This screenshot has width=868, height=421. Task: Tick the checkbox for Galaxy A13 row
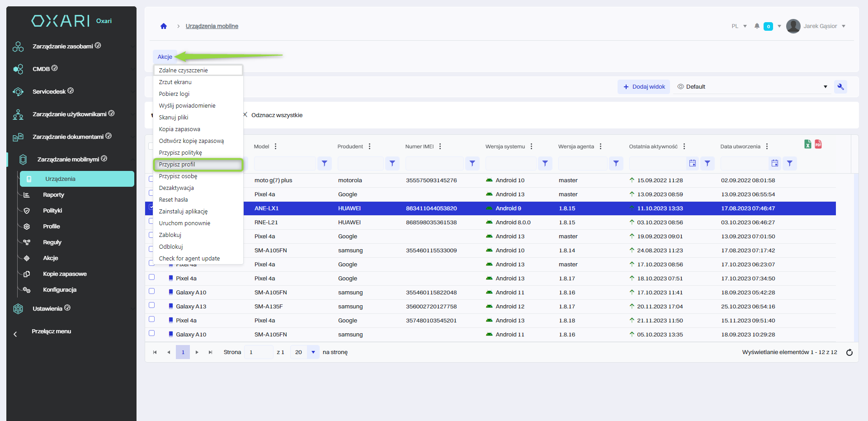pos(152,305)
